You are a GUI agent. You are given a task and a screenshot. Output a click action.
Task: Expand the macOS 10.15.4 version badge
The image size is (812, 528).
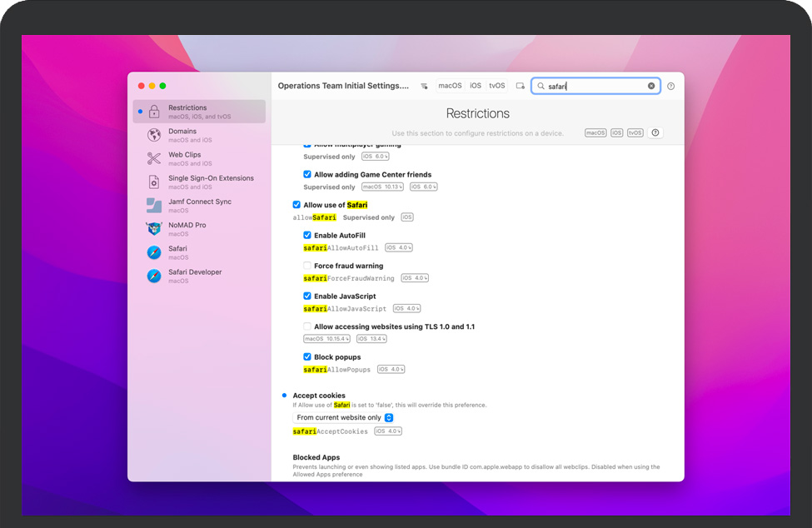point(326,339)
